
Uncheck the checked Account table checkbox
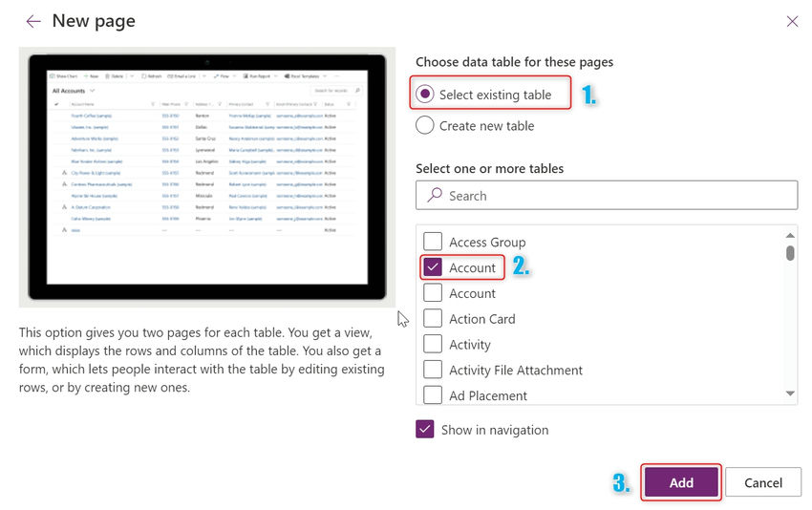[433, 267]
